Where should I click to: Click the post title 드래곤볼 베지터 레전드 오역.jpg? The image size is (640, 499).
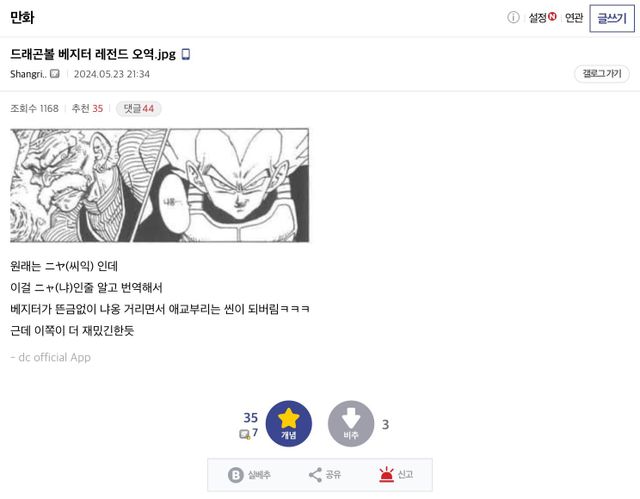pos(93,54)
